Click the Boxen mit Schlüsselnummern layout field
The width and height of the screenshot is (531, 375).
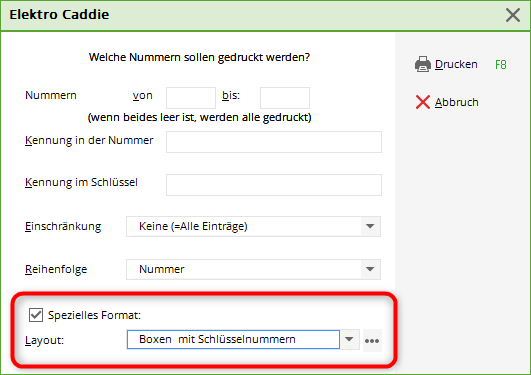coord(233,339)
